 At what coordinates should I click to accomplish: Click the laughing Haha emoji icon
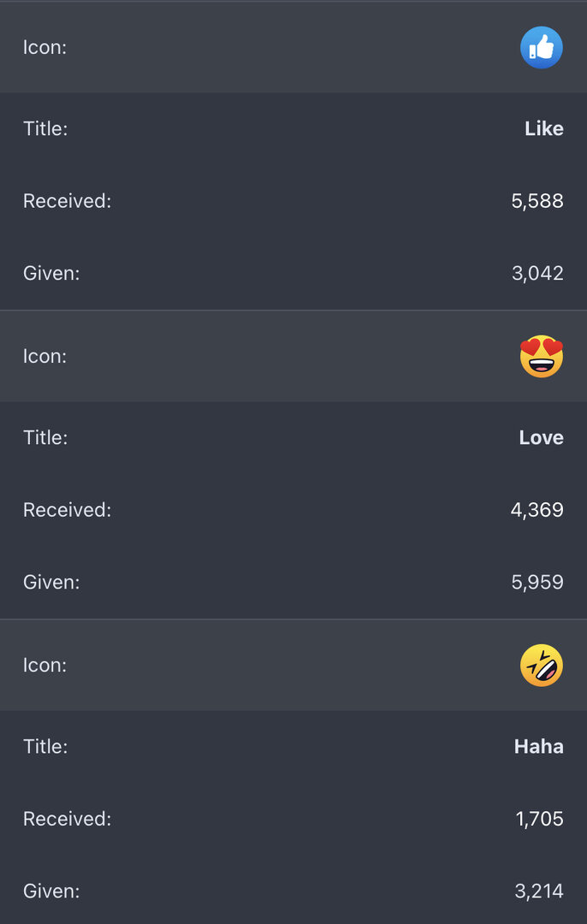tap(541, 665)
